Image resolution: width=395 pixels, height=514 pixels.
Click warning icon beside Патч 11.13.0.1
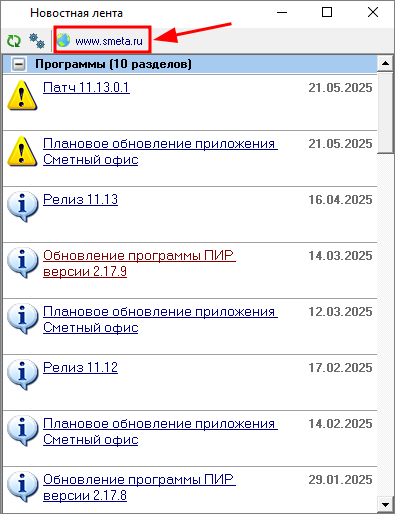coord(22,95)
